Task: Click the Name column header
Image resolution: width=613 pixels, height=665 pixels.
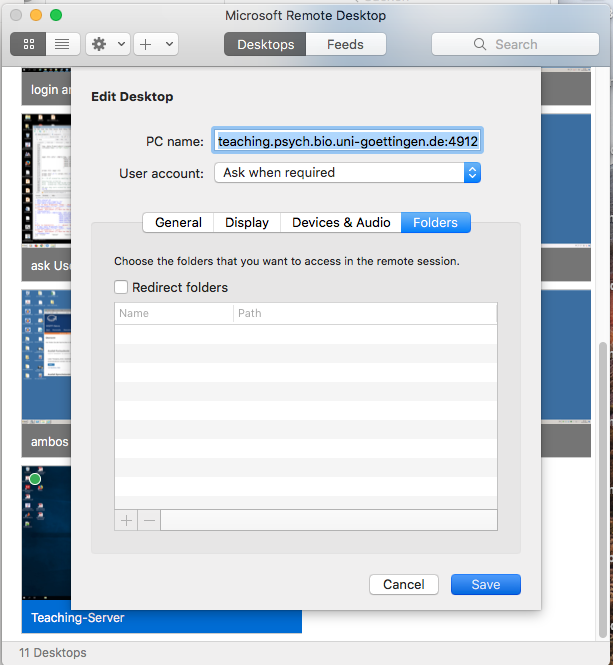Action: point(174,313)
